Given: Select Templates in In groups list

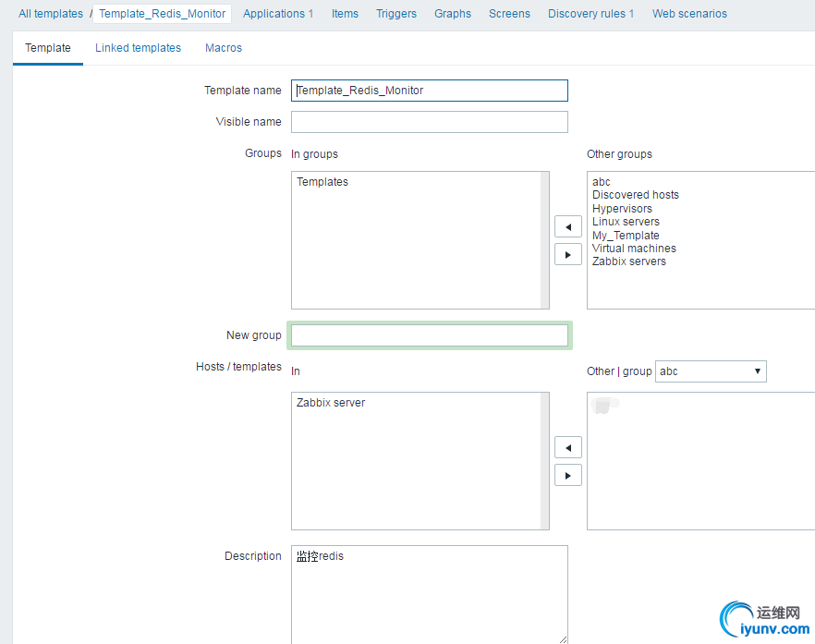Looking at the screenshot, I should 322,182.
